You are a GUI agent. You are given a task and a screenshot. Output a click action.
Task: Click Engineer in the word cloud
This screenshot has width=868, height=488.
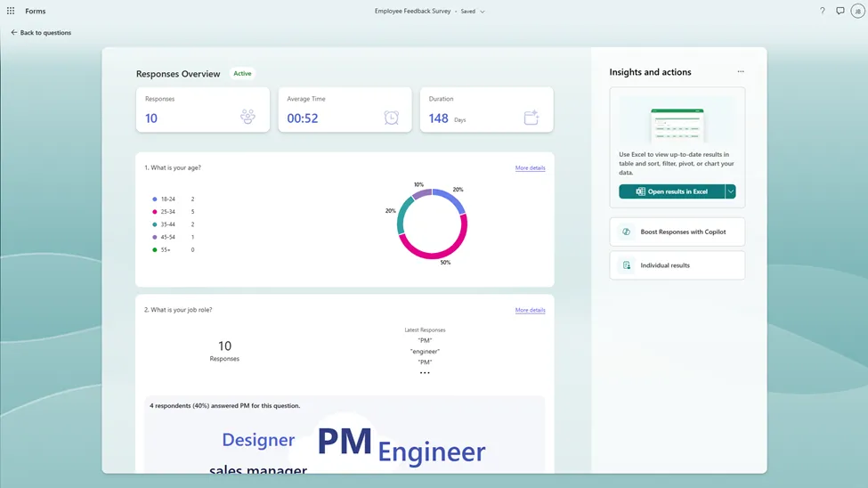(x=431, y=452)
